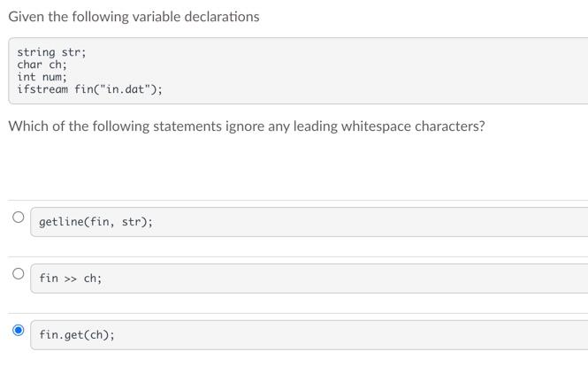588x367 pixels.
Task: Click the >> operator in second option
Action: point(71,279)
